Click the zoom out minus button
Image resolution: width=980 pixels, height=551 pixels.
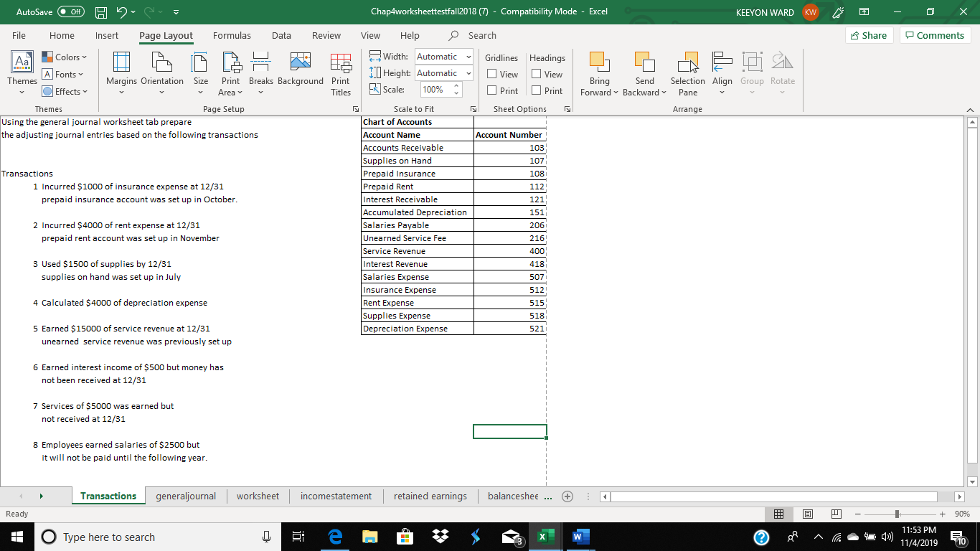pos(858,514)
